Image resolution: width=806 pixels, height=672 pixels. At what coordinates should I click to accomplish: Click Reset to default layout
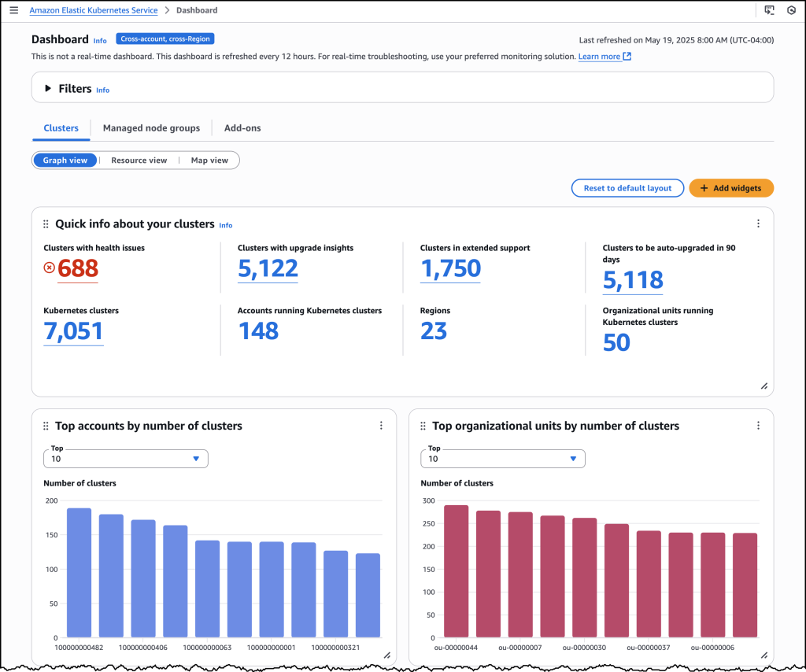(x=627, y=188)
